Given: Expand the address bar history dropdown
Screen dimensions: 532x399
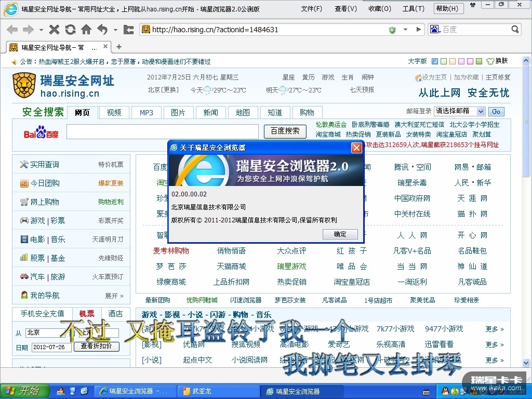Looking at the screenshot, I should point(405,30).
